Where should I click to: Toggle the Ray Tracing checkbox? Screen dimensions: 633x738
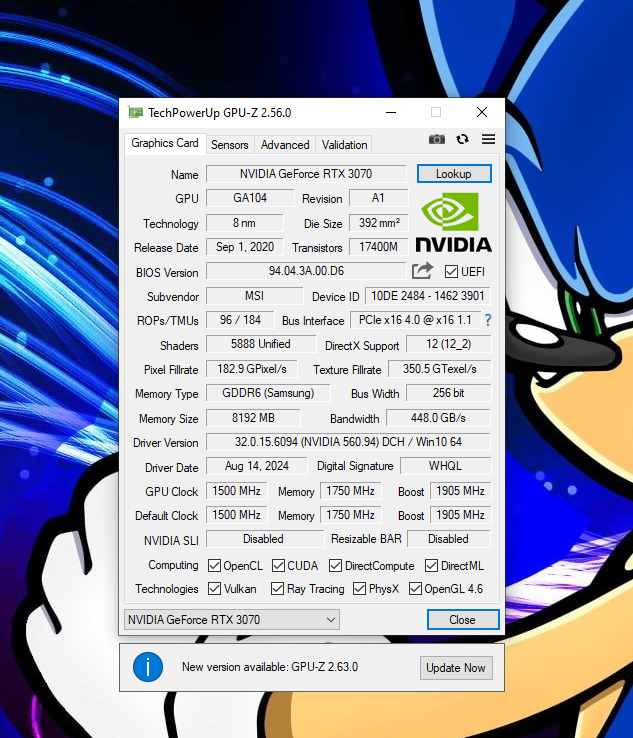pyautogui.click(x=277, y=588)
